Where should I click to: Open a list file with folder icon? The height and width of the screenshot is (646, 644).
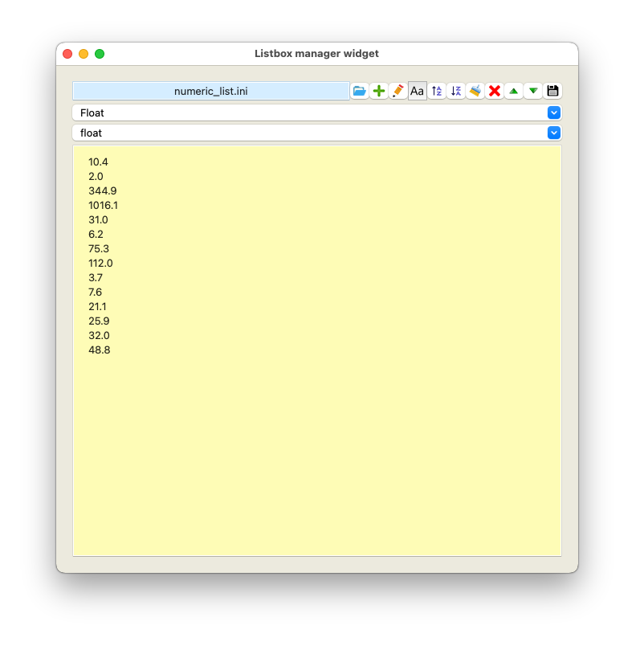point(360,91)
